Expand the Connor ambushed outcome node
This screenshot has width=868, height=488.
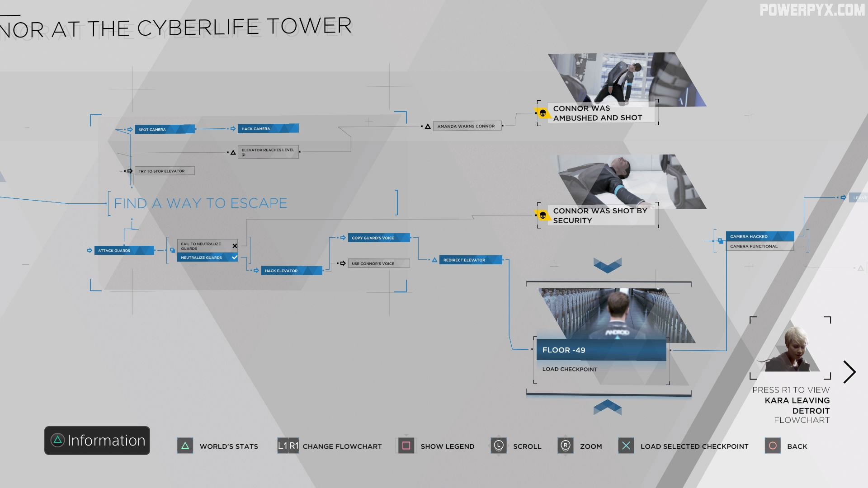coord(596,113)
